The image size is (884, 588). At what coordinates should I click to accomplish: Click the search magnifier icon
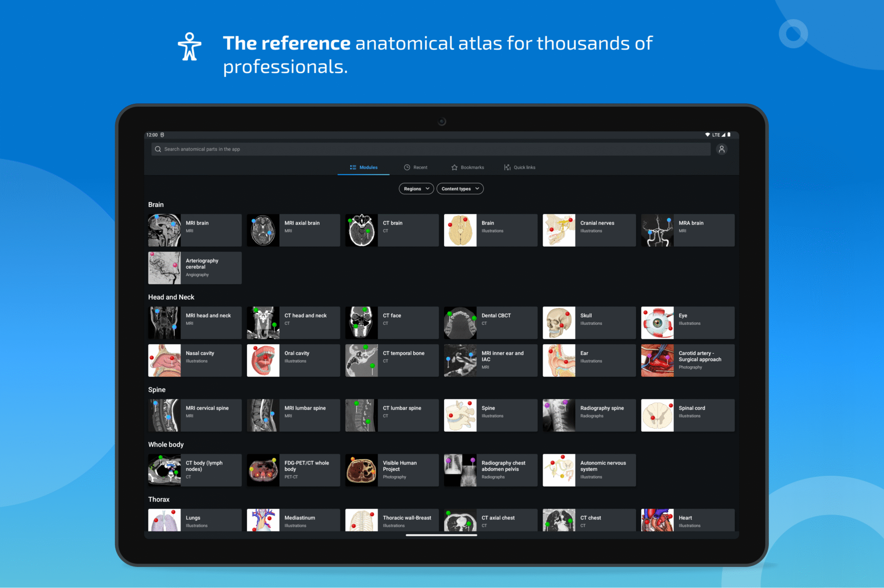(158, 149)
